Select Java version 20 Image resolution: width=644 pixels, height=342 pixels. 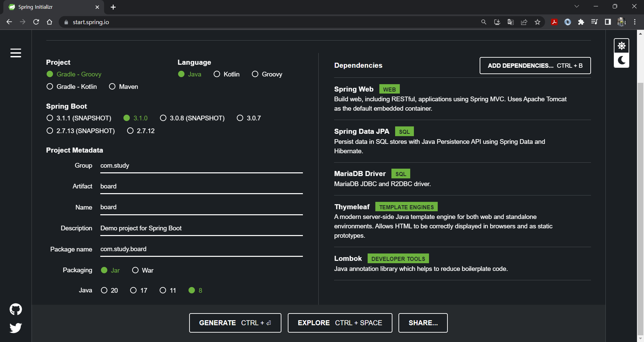pyautogui.click(x=109, y=290)
